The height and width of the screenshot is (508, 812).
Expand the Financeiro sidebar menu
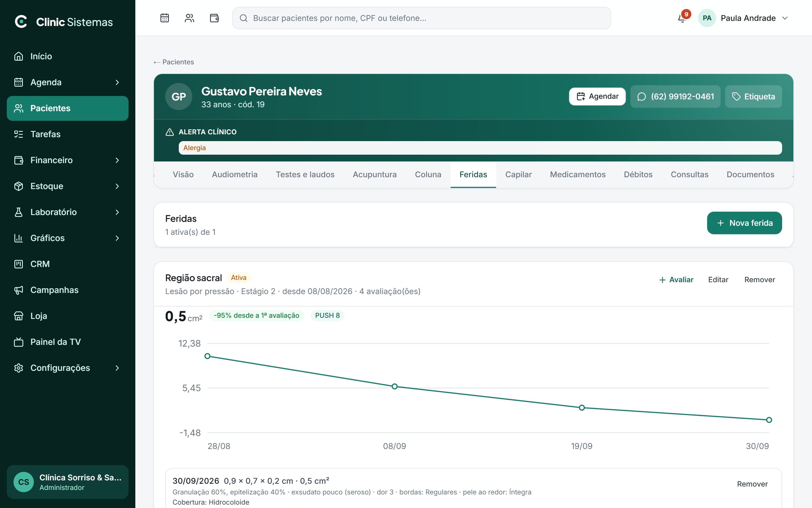click(67, 160)
